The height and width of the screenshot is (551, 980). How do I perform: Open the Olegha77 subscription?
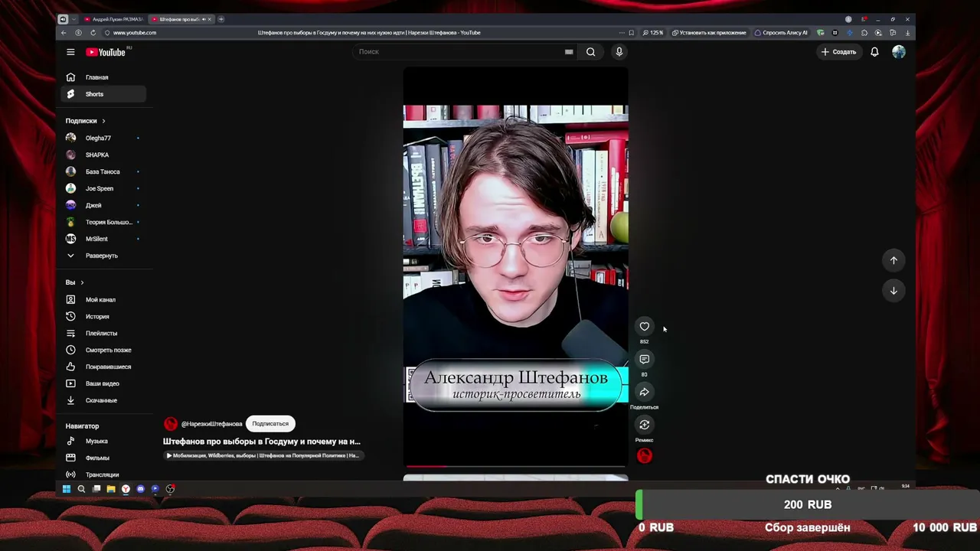pos(104,139)
